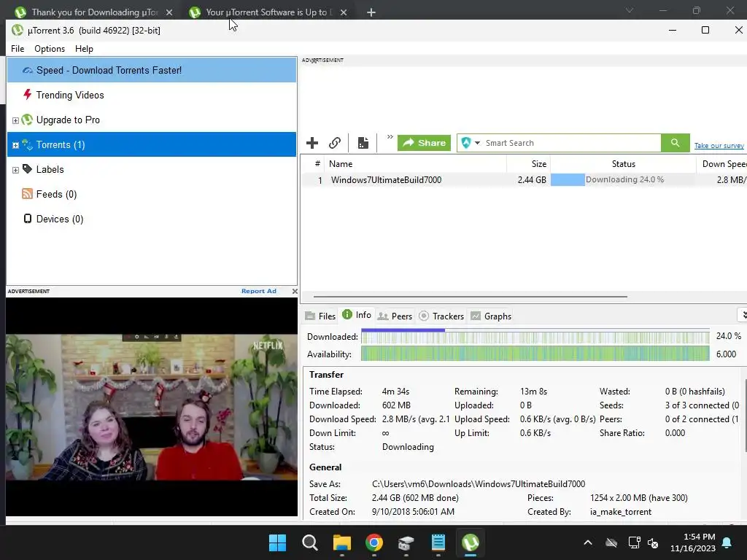The width and height of the screenshot is (747, 560).
Task: Collapse the detail pane with chevron button
Action: 743,315
